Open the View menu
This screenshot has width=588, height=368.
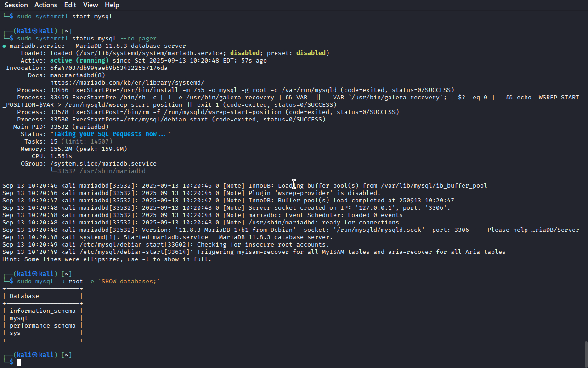(90, 5)
